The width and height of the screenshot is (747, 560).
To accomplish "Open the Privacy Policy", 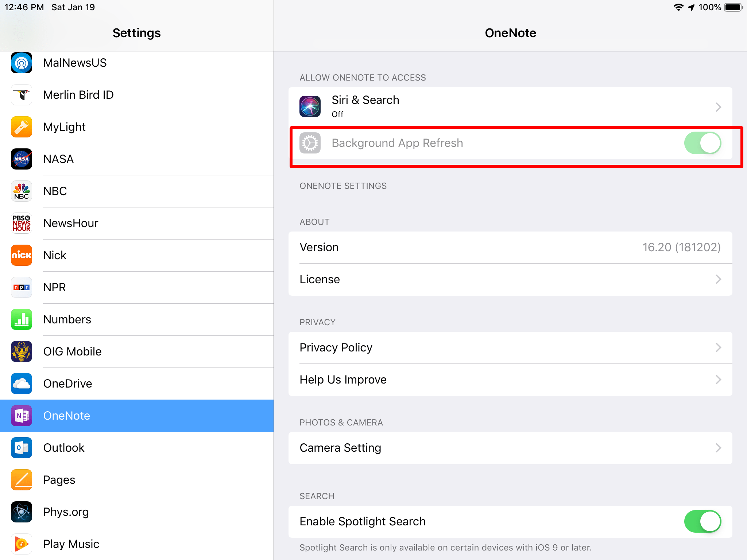I will click(511, 347).
